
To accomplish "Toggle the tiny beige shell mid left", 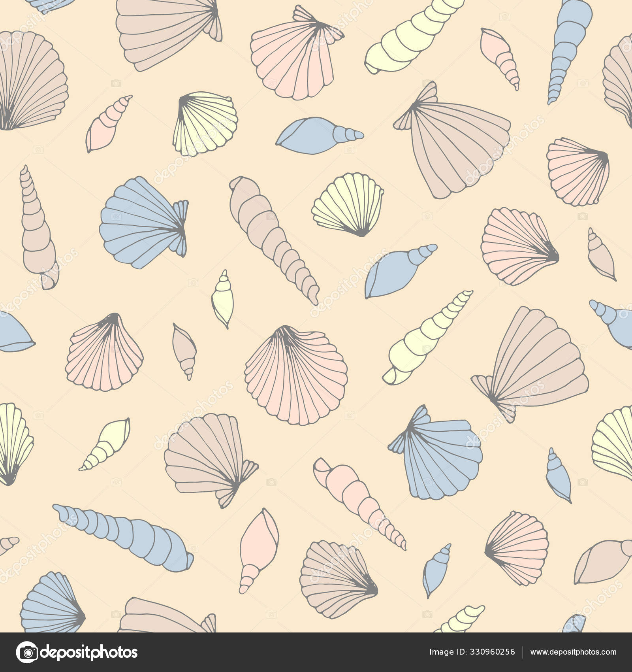I will (x=186, y=348).
